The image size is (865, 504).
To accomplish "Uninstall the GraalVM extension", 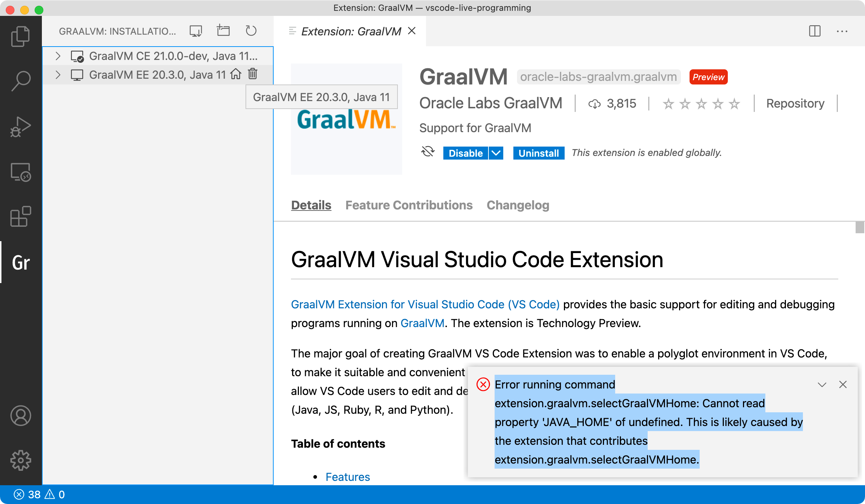I will [x=538, y=153].
